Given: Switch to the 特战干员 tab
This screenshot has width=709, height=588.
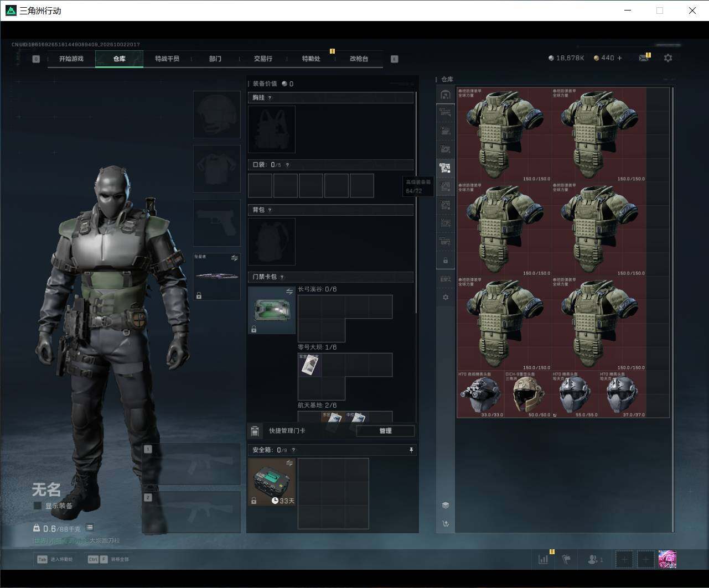Looking at the screenshot, I should pyautogui.click(x=167, y=59).
